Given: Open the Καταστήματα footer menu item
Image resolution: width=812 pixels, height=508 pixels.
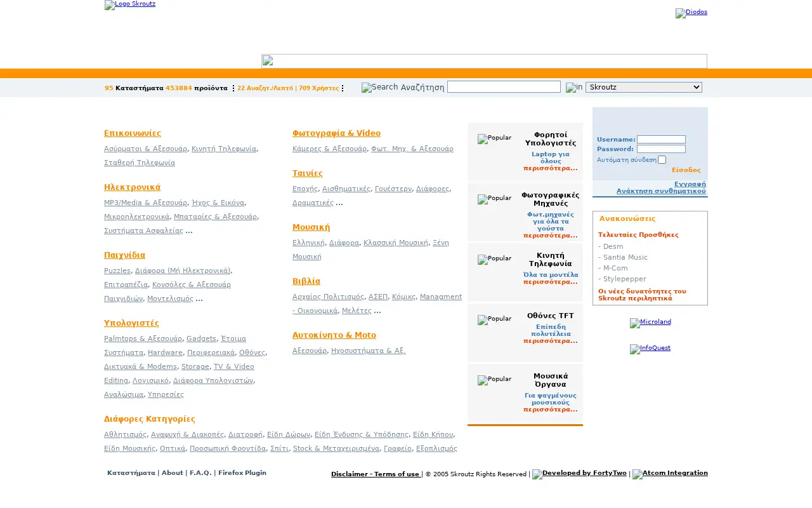Looking at the screenshot, I should [131, 473].
